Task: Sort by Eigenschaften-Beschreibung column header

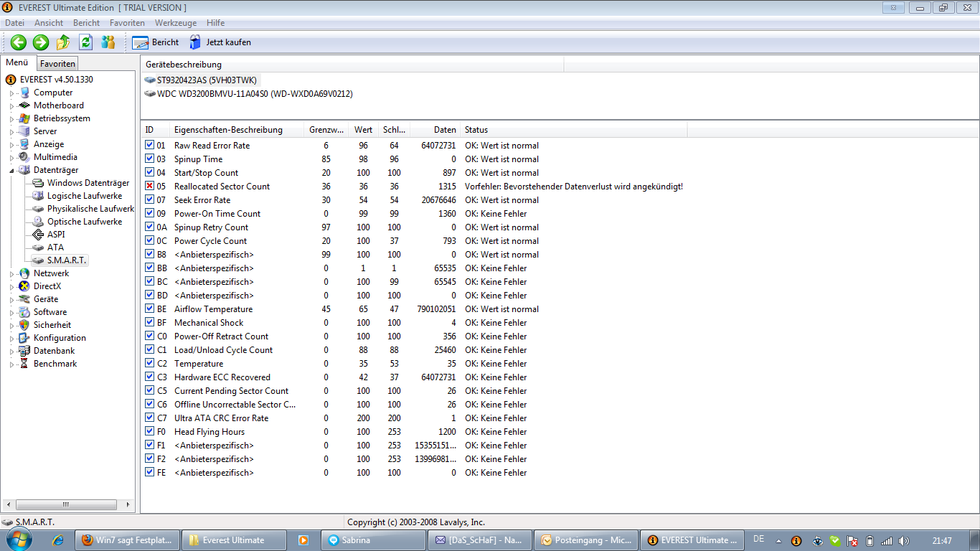Action: (236, 130)
